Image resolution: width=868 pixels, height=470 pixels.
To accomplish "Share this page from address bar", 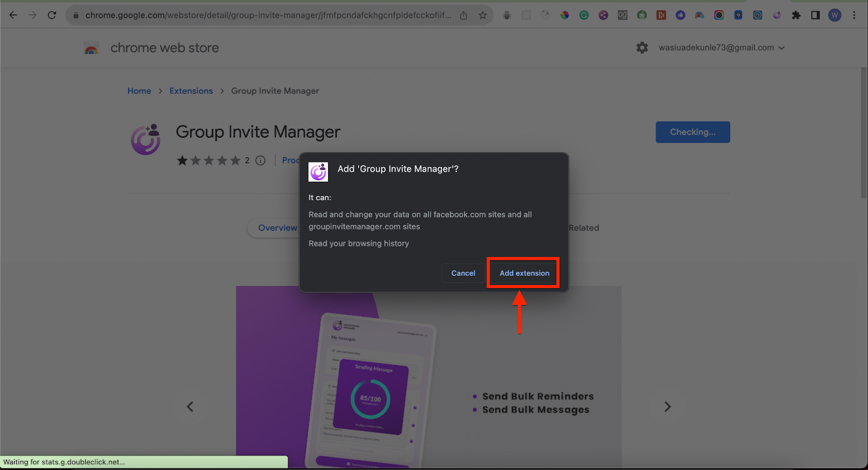I will 463,15.
